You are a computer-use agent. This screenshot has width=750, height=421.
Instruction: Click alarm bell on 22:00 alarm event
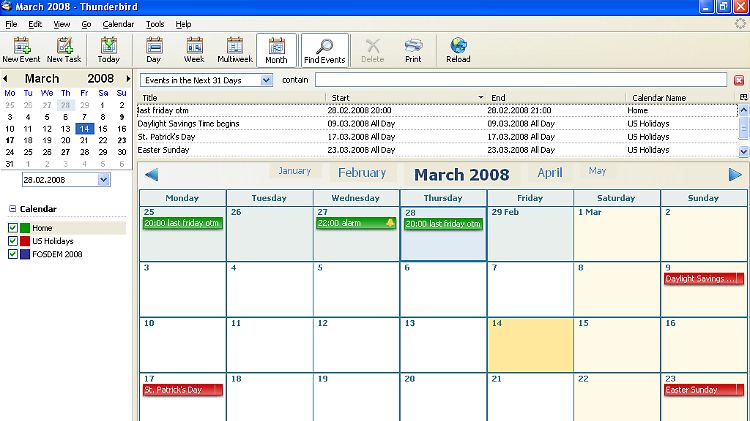pyautogui.click(x=390, y=223)
